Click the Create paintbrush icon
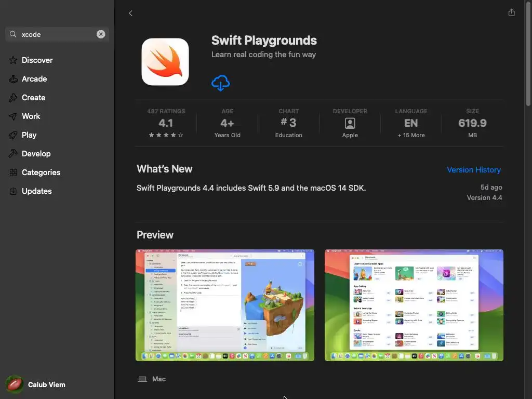 (x=13, y=97)
